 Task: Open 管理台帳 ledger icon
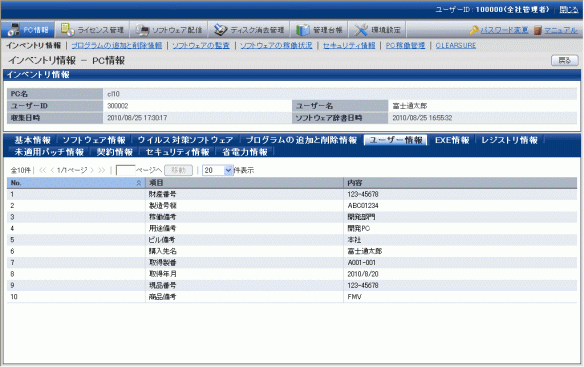303,30
